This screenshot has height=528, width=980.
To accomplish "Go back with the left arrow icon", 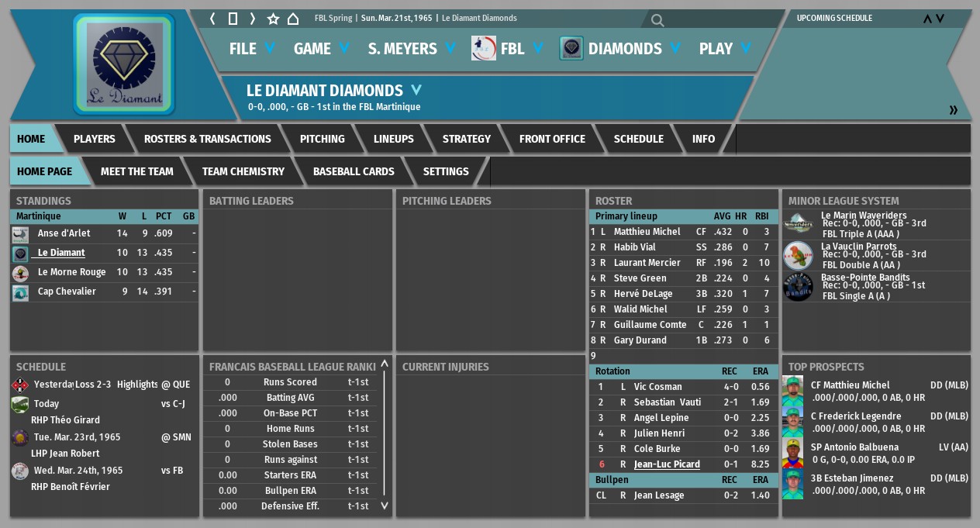I will click(x=212, y=19).
